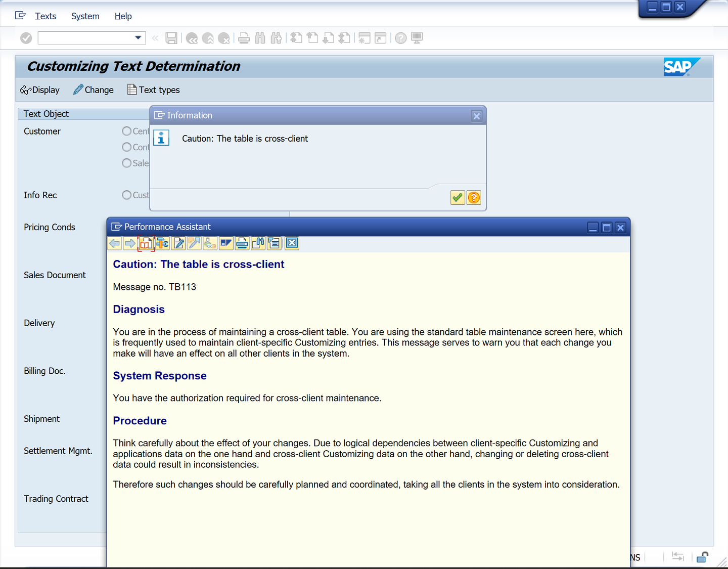Click the Back left-arrow in Performance Assistant
The image size is (728, 569).
115,243
